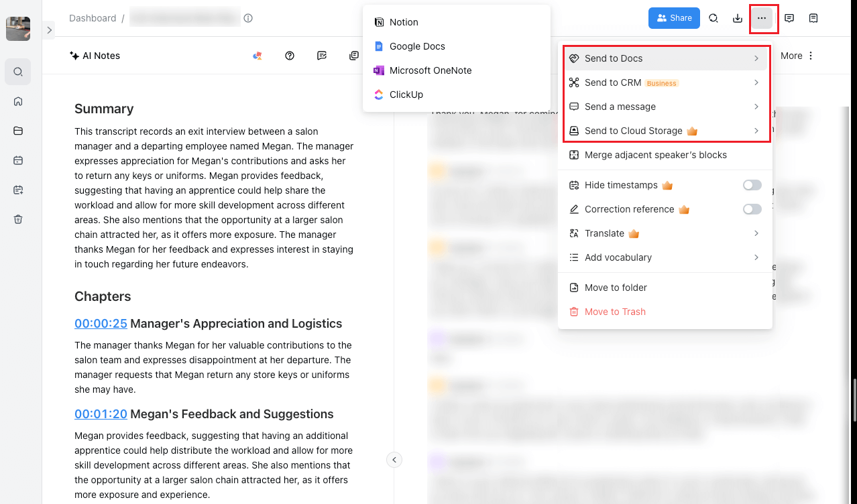Screen dimensions: 857x504
Task: Expand the Send to Cloud Storage submenu
Action: coord(665,131)
